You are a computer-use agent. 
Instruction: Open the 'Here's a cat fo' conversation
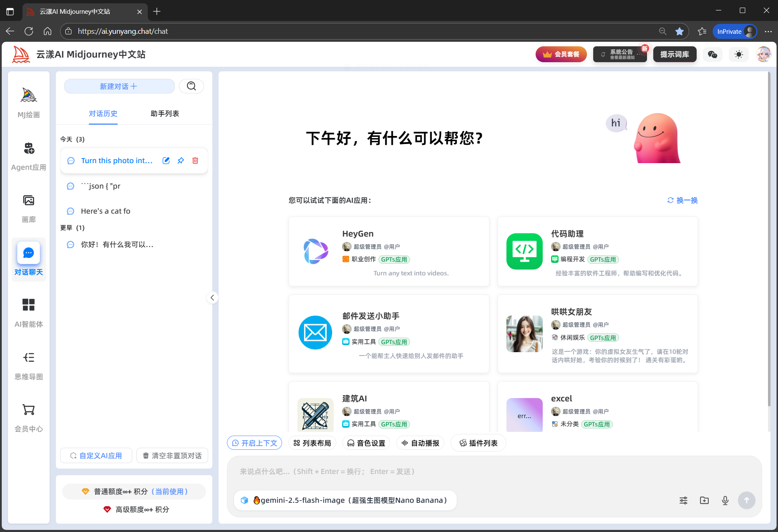tap(134, 211)
